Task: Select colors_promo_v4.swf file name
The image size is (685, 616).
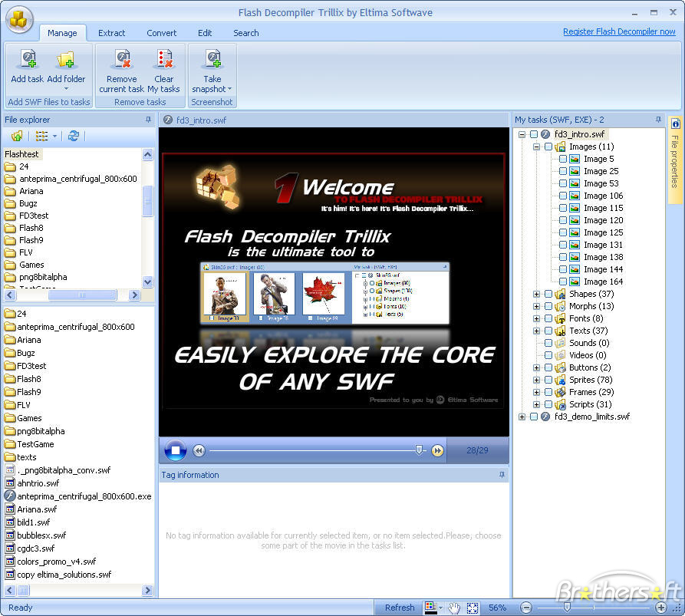Action: [56, 562]
